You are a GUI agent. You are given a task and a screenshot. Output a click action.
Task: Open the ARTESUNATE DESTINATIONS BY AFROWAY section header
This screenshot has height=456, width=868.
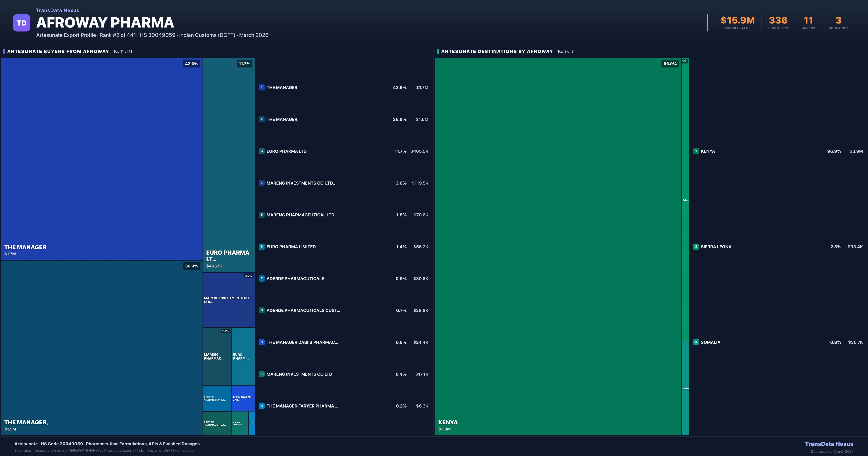click(497, 51)
